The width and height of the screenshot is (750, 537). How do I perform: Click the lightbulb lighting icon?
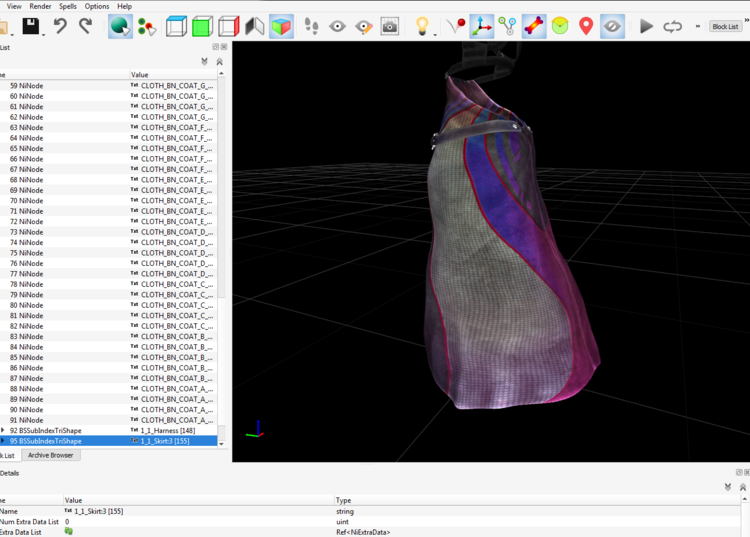click(422, 26)
